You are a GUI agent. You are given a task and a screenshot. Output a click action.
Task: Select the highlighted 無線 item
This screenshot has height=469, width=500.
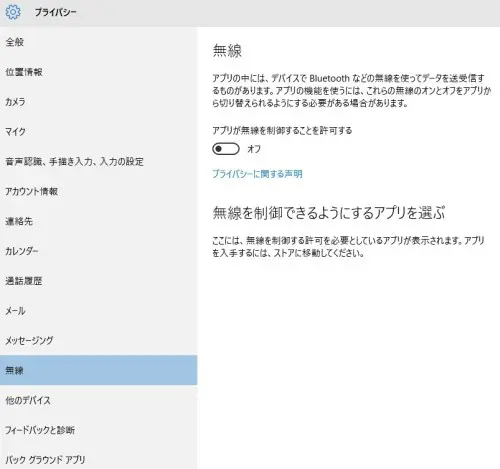[x=98, y=370]
